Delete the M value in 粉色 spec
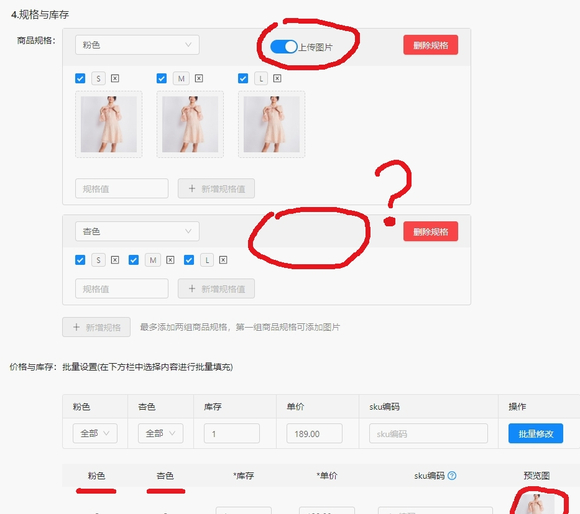 199,78
